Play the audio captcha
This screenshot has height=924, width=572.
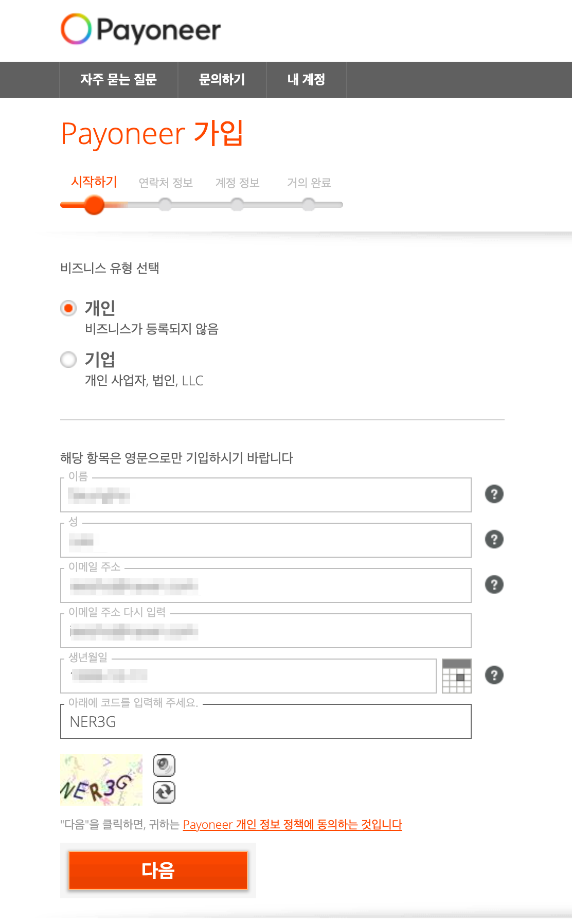[164, 765]
